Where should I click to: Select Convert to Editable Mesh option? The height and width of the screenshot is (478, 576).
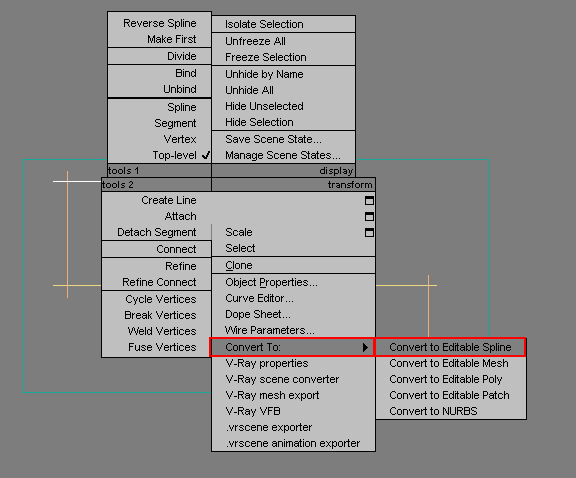click(x=450, y=363)
